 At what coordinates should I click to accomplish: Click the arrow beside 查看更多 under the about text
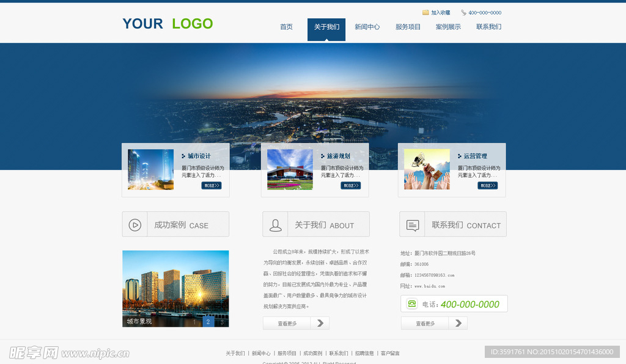[x=320, y=323]
